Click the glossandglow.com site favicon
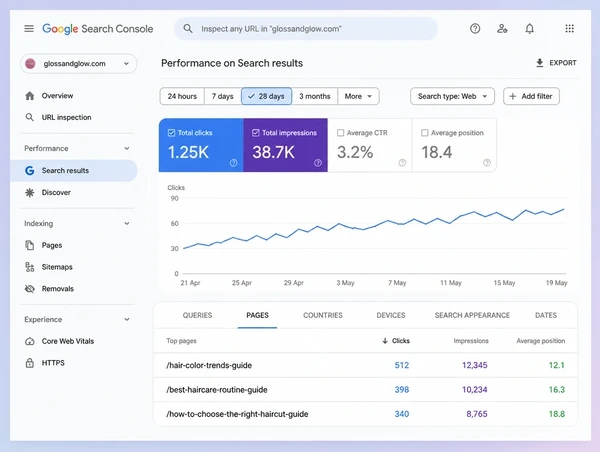Screen dimensions: 600x452 click(30, 64)
